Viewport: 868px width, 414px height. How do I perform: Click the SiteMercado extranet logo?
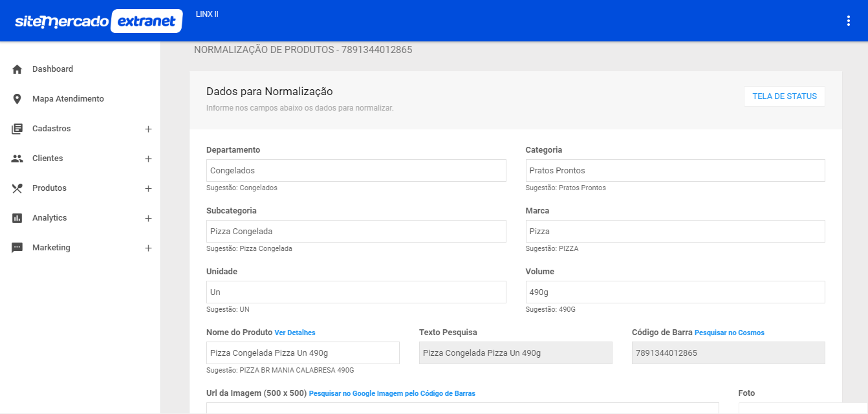[98, 21]
